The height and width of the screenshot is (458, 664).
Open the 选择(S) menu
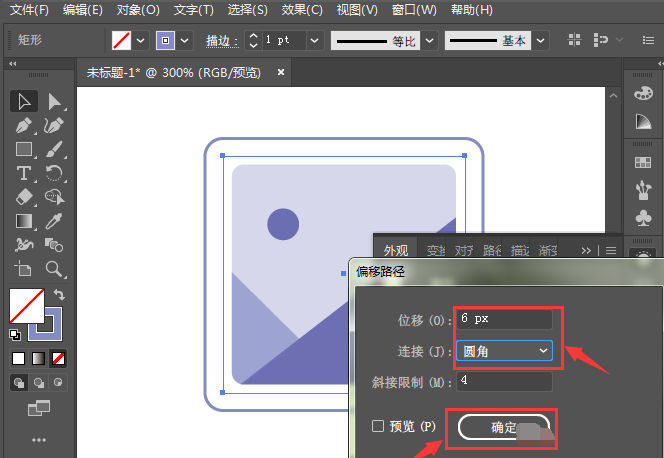coord(248,10)
